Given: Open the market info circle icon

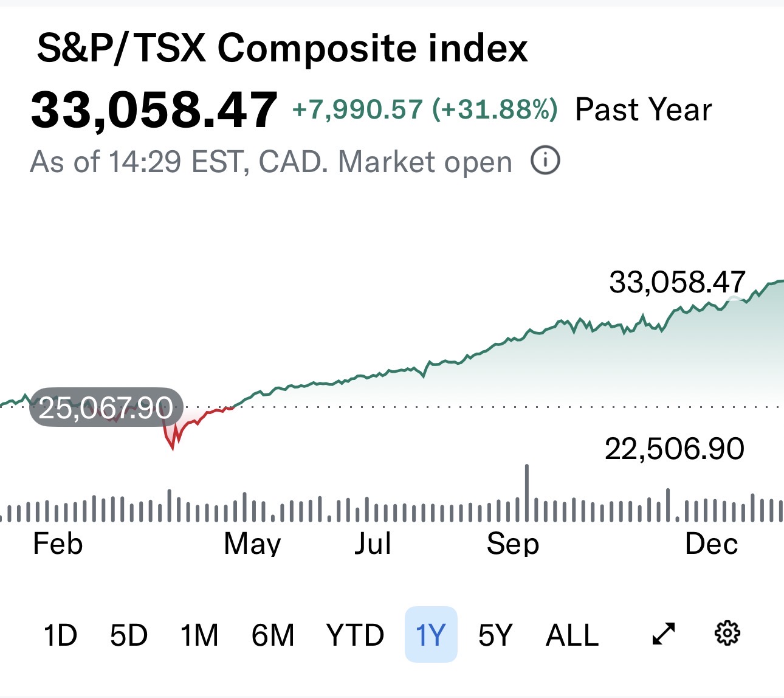Looking at the screenshot, I should [x=545, y=161].
